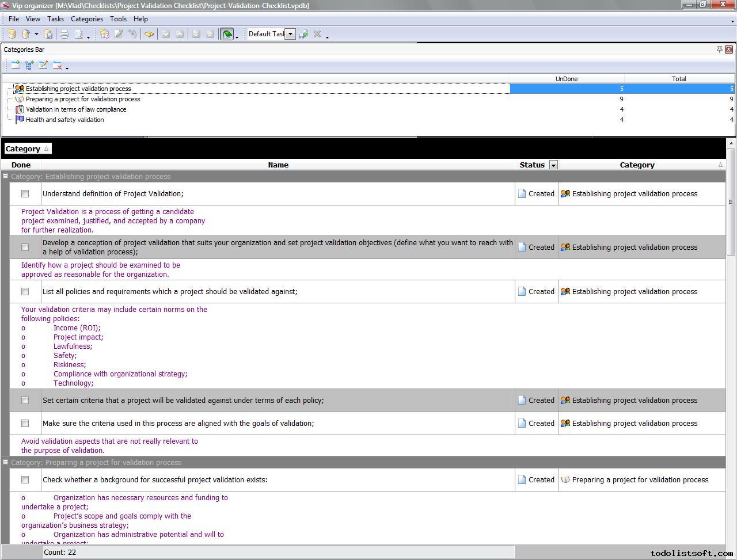Check Done for 'Understand definition of Project Validation'
Screen dimensions: 737x560
point(25,194)
